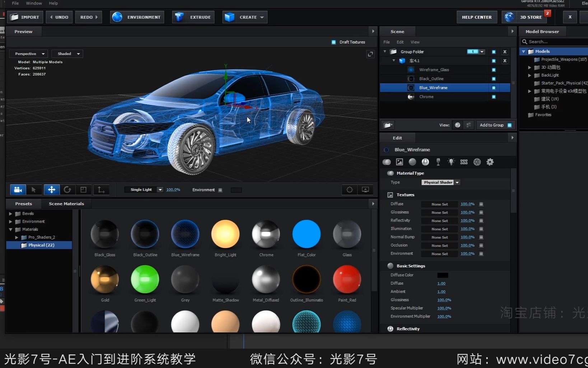Click the Add to Group button
Viewport: 588px width, 368px height.
[492, 125]
